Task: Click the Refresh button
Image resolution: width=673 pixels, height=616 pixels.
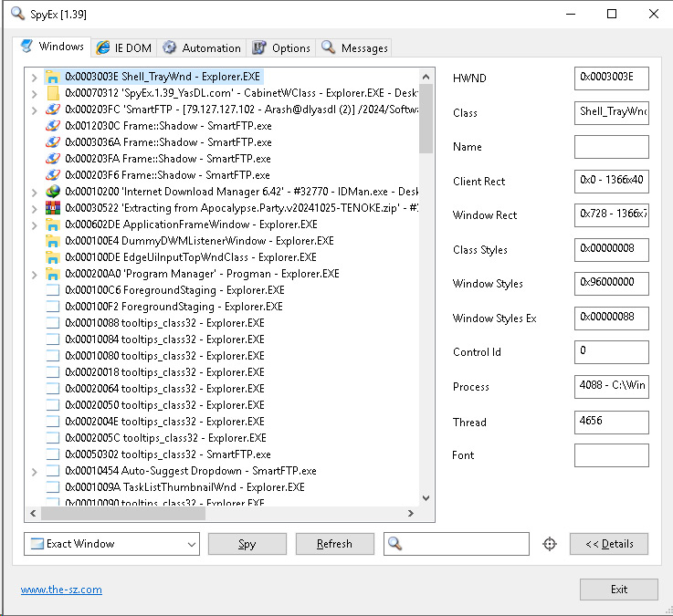Action: point(335,544)
